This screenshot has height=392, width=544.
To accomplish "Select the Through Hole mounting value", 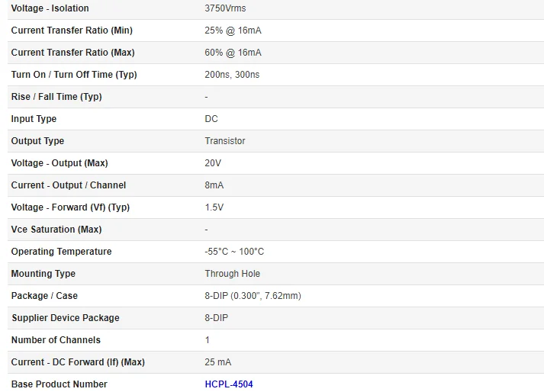I will pyautogui.click(x=232, y=274).
